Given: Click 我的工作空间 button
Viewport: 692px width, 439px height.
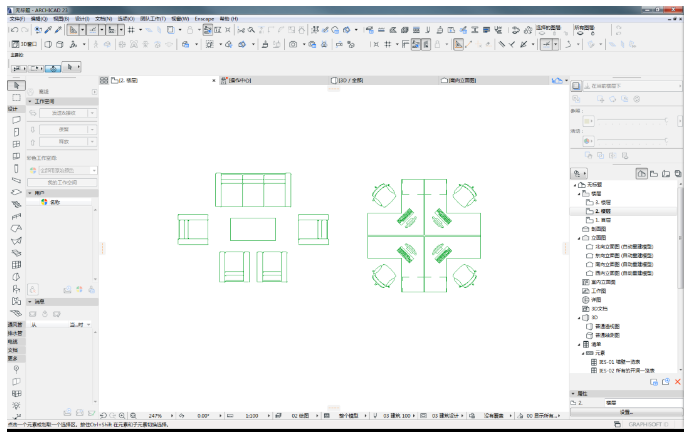Looking at the screenshot, I should [62, 182].
